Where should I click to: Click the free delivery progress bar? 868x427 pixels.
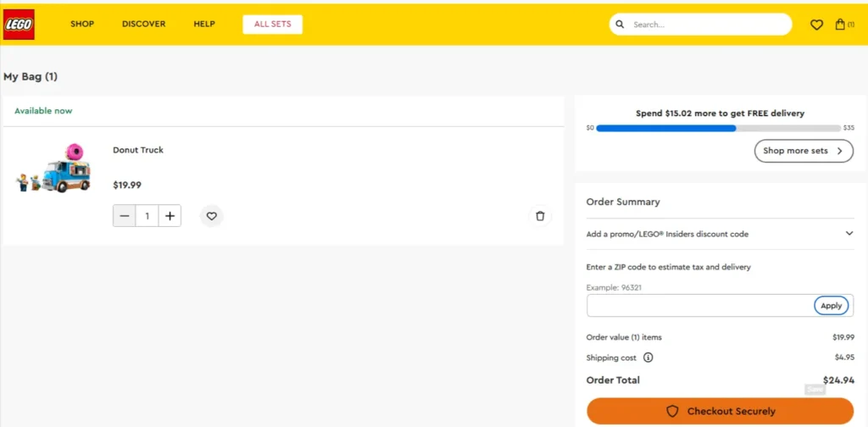719,128
